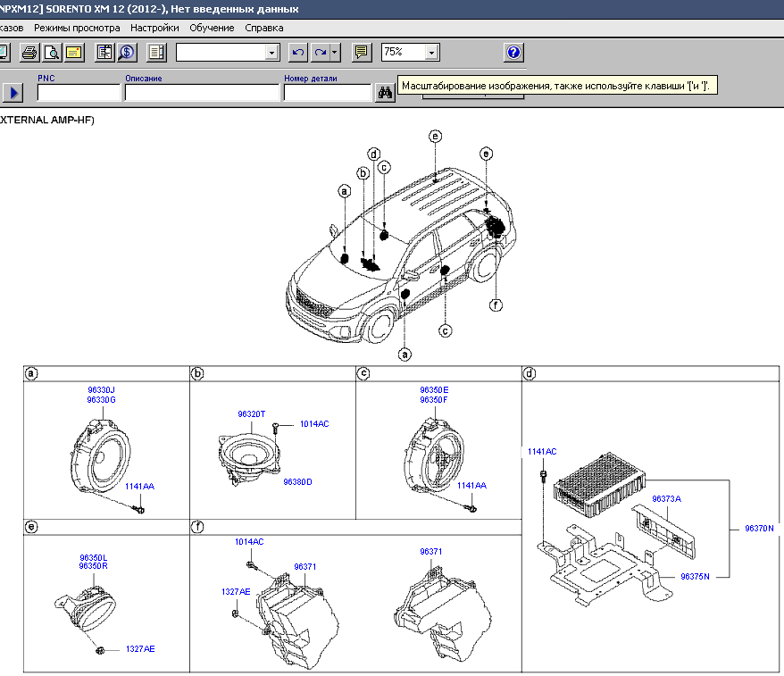This screenshot has height=676, width=784.
Task: Focus the Номер детали input field
Action: pyautogui.click(x=327, y=93)
